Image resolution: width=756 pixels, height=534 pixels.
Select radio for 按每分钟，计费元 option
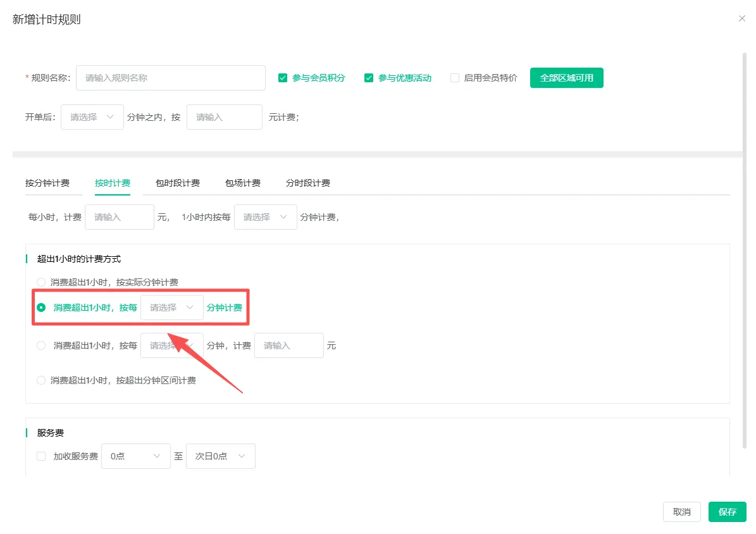(x=41, y=345)
